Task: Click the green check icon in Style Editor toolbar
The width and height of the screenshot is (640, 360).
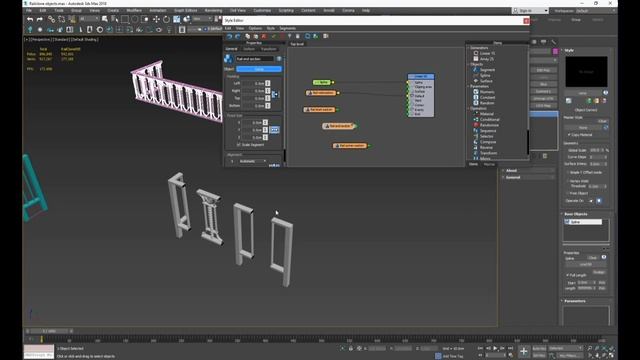Action: [274, 36]
